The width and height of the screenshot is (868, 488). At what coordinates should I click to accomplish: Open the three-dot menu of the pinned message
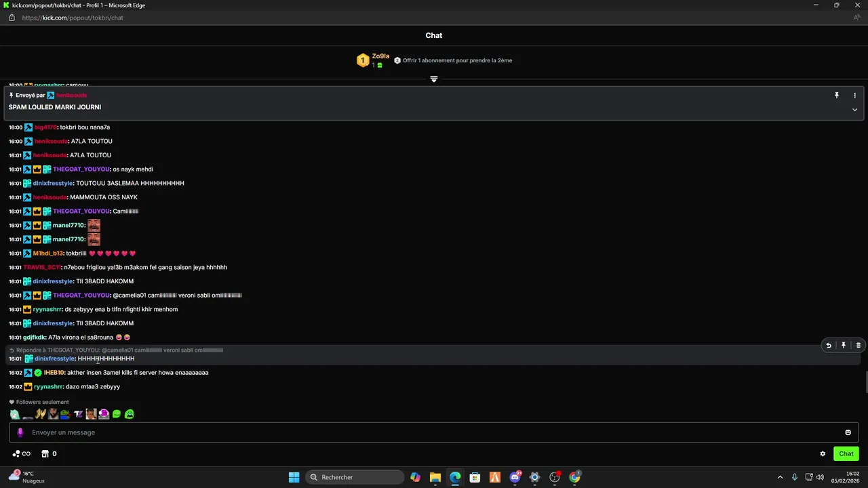pos(854,96)
